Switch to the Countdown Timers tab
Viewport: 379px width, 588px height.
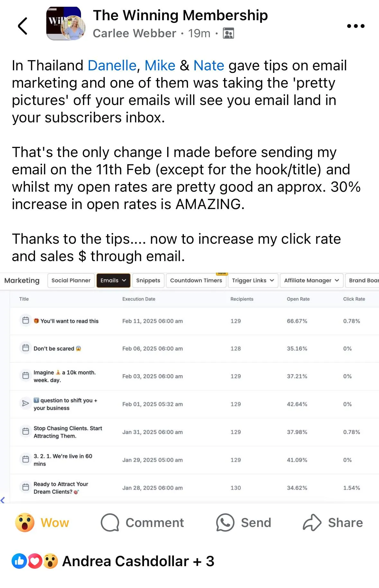(196, 280)
